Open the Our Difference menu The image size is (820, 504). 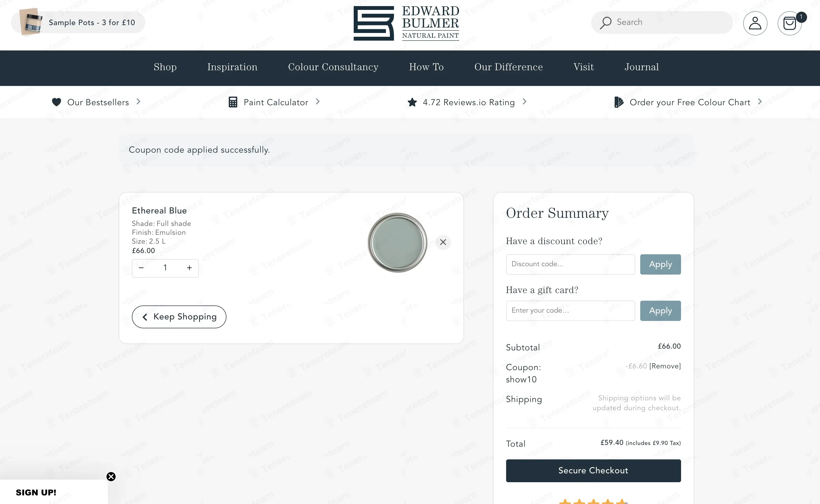tap(509, 67)
